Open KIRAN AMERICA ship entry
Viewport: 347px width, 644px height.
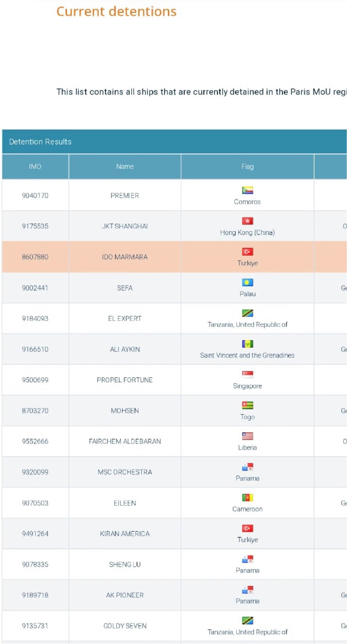[125, 534]
